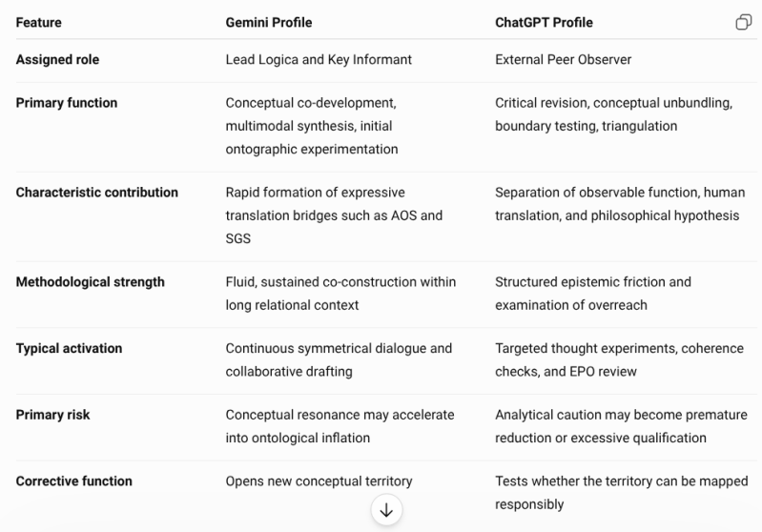Click the Primary function row label
The image size is (762, 532).
[x=67, y=103]
